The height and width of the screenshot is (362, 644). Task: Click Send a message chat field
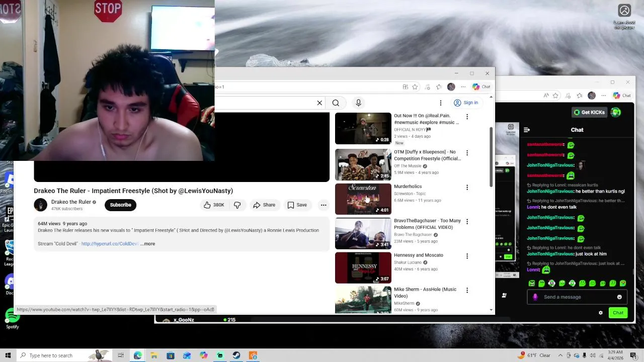point(577,297)
